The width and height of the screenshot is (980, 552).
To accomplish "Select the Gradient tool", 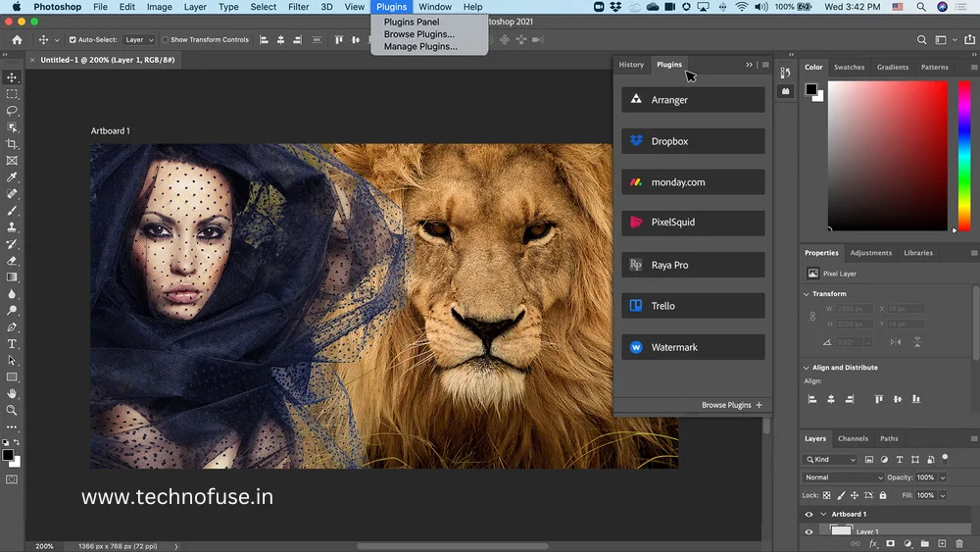I will coord(12,276).
